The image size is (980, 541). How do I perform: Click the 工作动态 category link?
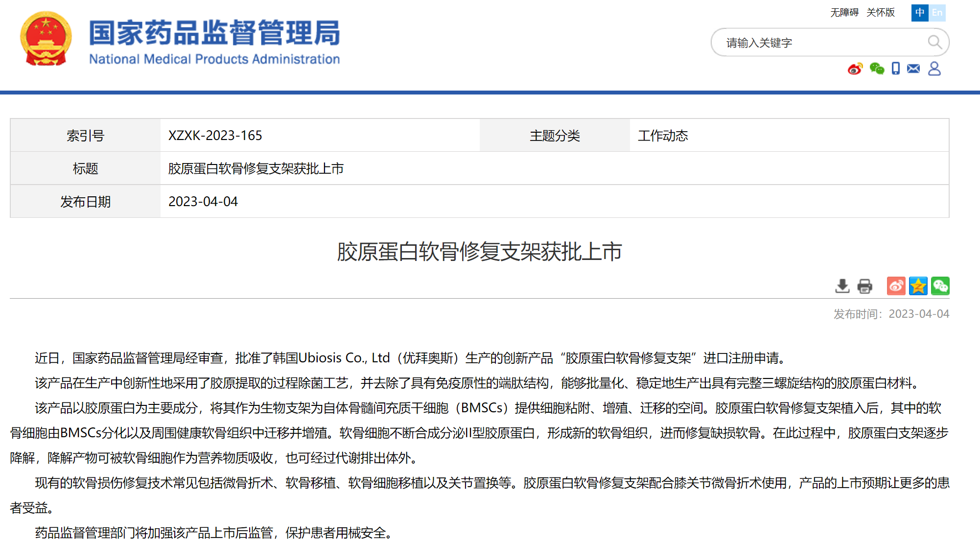[664, 136]
